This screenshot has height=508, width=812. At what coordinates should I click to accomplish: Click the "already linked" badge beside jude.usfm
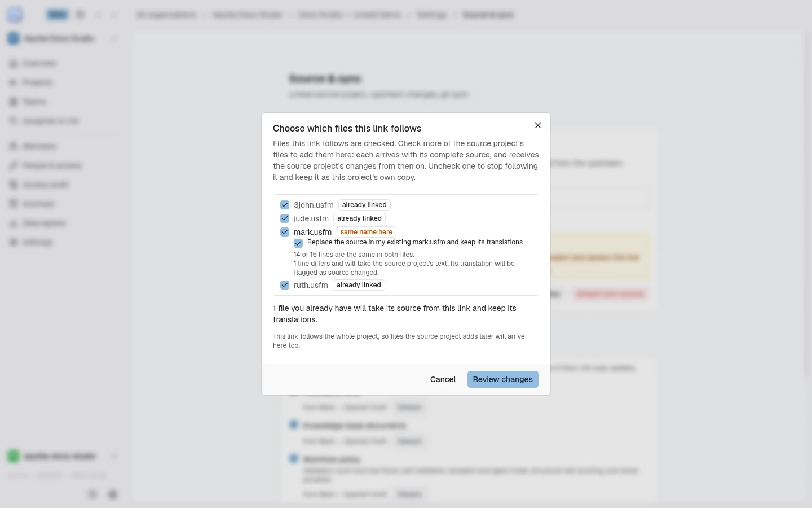coord(360,218)
